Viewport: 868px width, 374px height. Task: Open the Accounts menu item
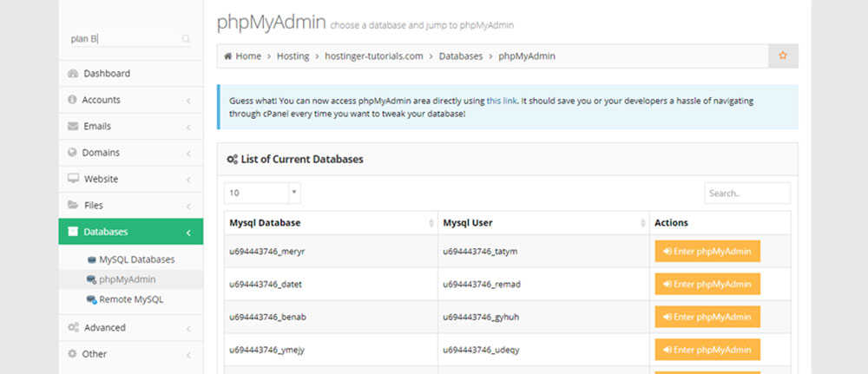point(131,100)
